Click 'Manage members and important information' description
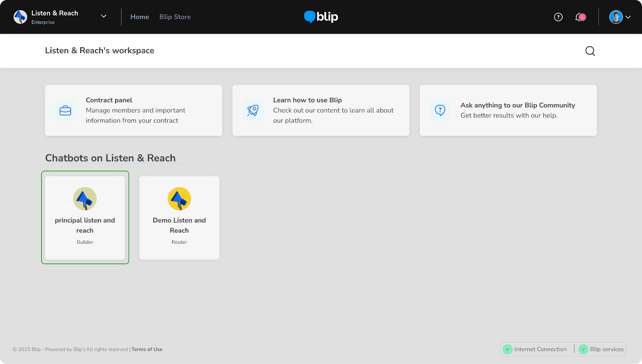The width and height of the screenshot is (642, 364). pos(136,116)
